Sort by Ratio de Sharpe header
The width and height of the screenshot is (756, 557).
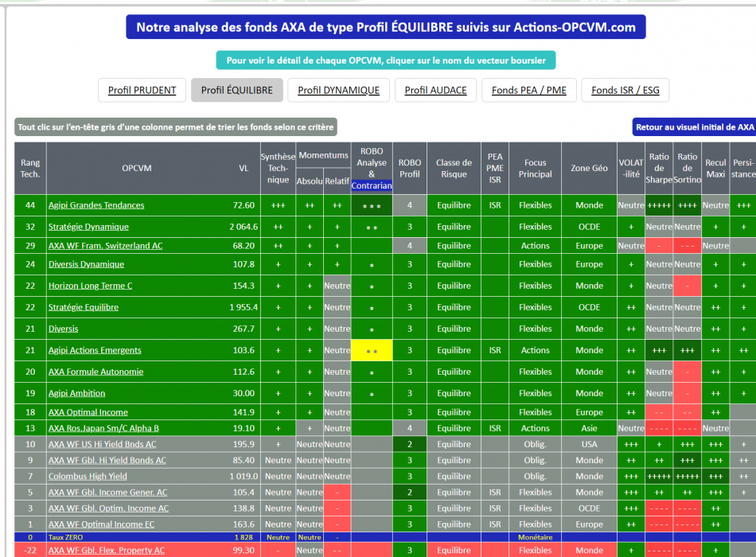(659, 169)
